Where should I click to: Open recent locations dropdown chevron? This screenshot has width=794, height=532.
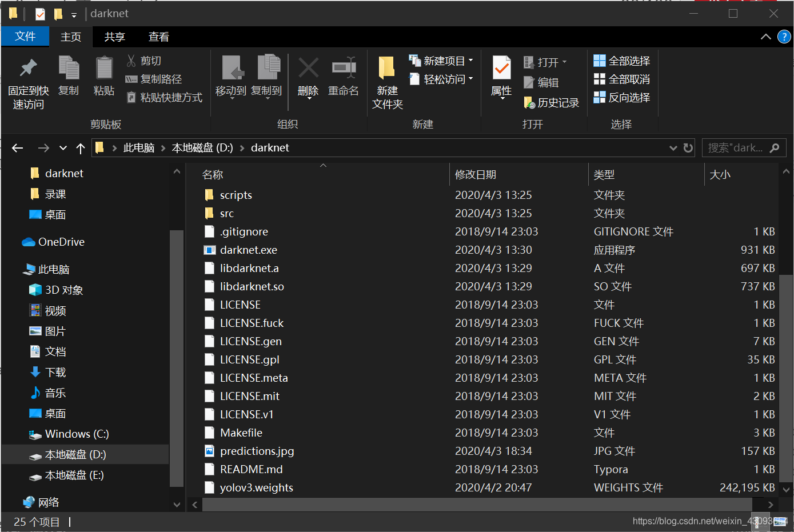click(x=63, y=148)
